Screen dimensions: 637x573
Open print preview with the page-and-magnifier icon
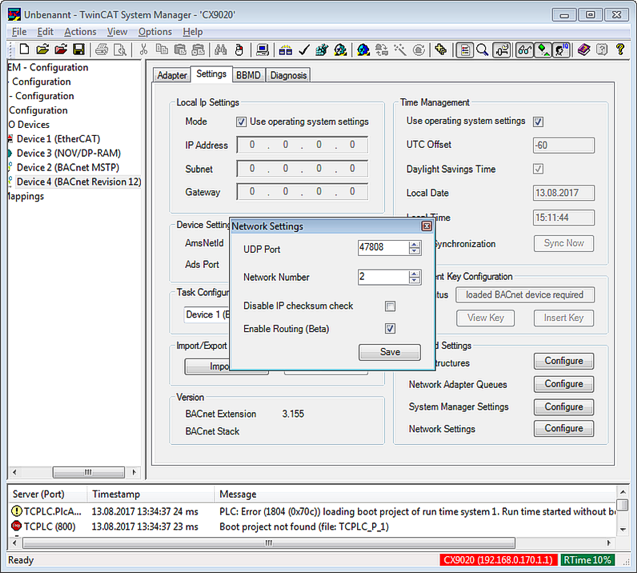coord(120,50)
